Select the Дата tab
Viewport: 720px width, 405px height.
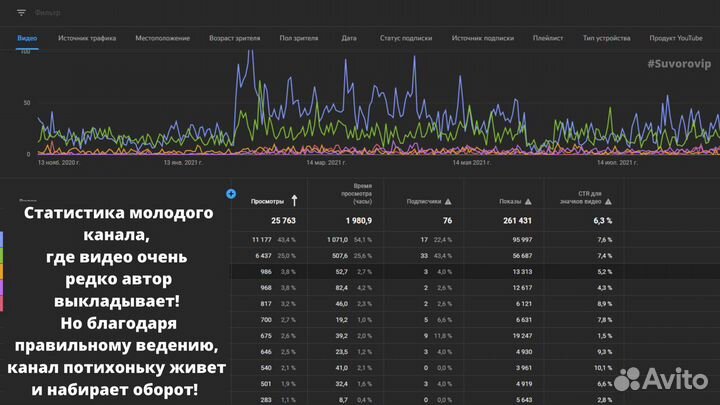click(x=349, y=38)
